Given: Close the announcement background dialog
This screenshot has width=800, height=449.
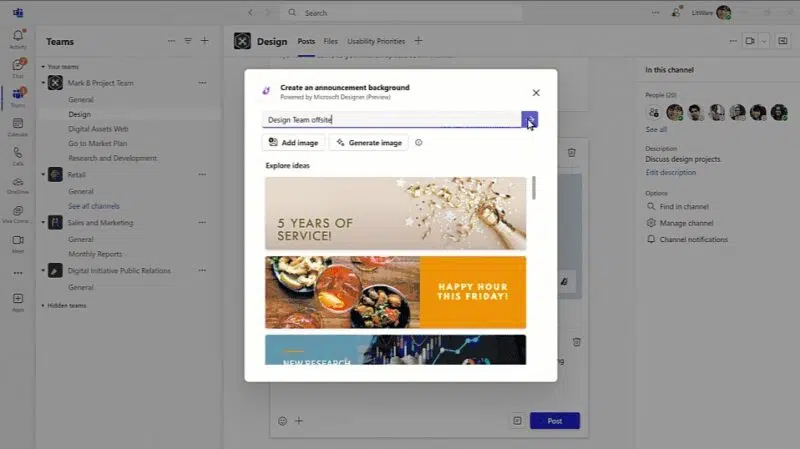Looking at the screenshot, I should pos(536,93).
